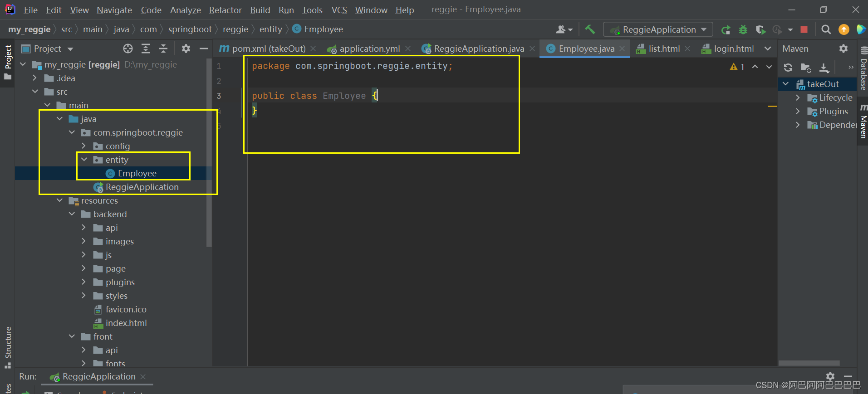Run with coverage shield icon
This screenshot has height=394, width=868.
pos(761,29)
